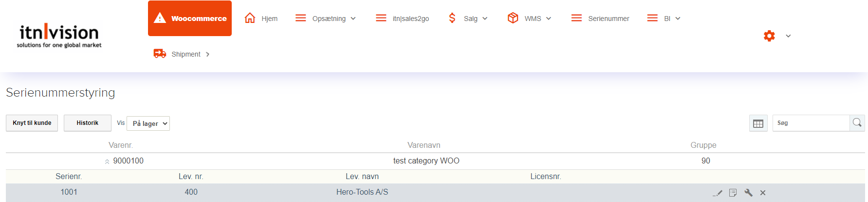Click the edit pencil icon for serial 1001
Screen dimensions: 868x202
[x=718, y=193]
